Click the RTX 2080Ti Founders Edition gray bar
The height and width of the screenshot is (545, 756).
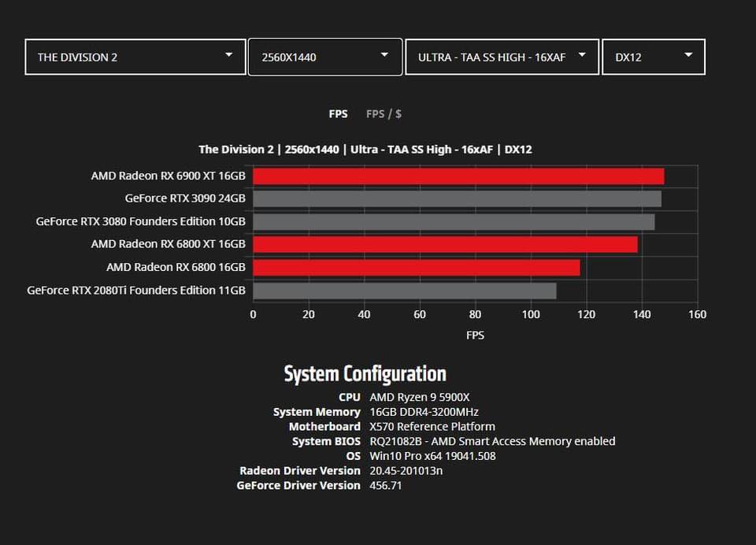[405, 291]
